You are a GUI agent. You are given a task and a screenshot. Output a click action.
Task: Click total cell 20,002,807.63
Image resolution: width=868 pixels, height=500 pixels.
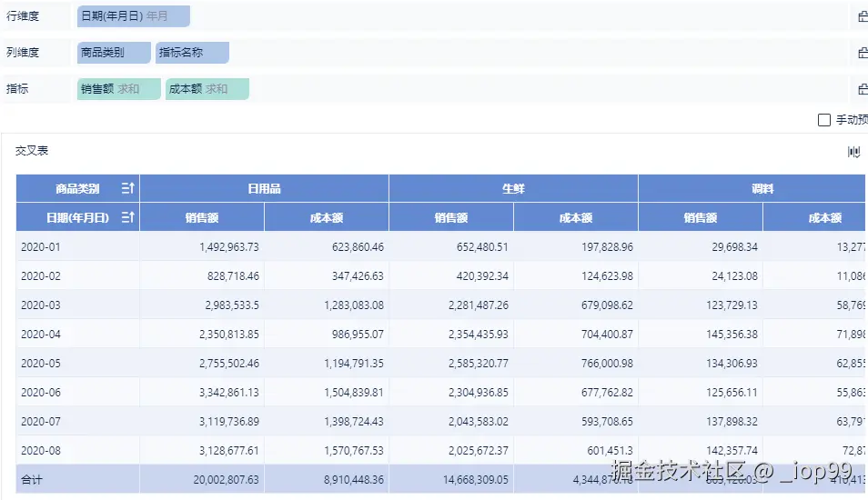226,479
